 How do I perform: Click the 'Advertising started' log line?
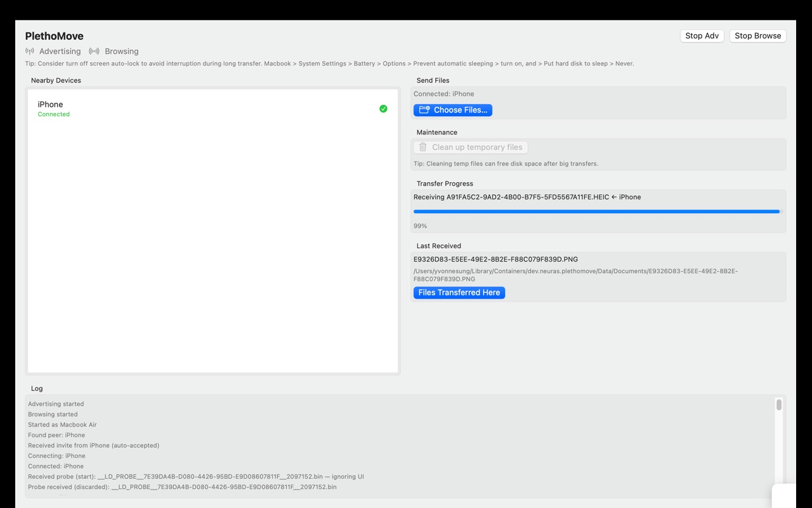[56, 404]
